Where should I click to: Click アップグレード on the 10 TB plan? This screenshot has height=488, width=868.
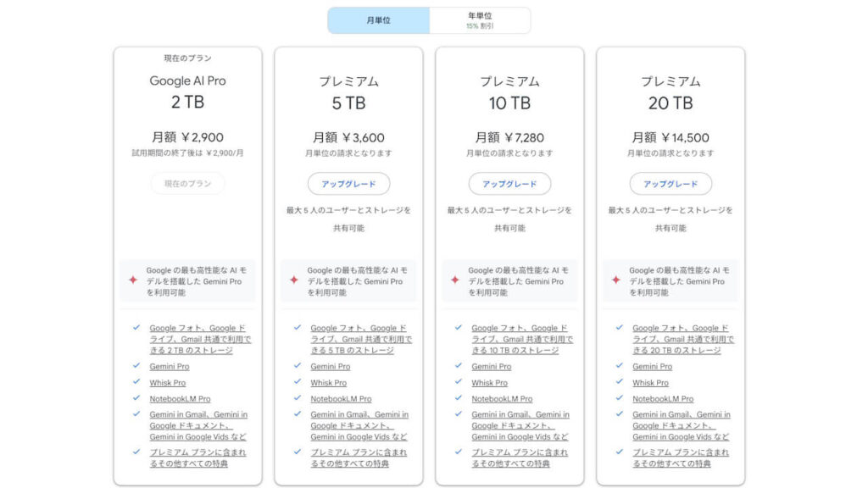click(509, 183)
